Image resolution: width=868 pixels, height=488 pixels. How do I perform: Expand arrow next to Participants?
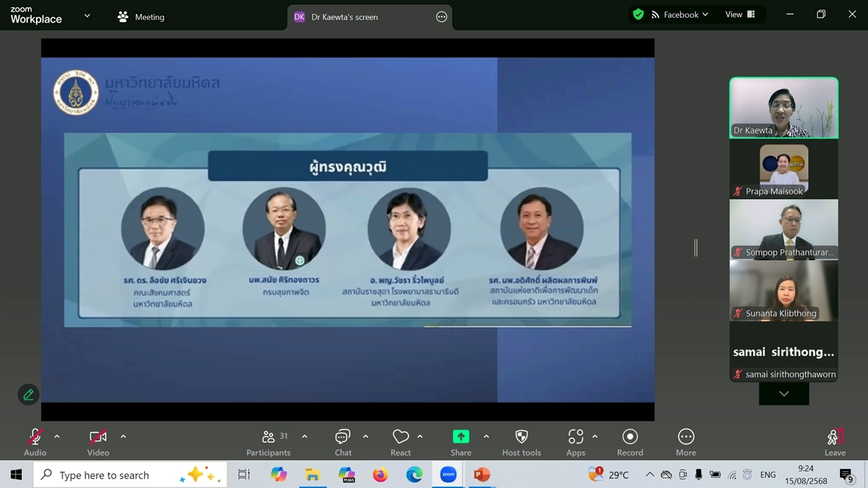304,436
